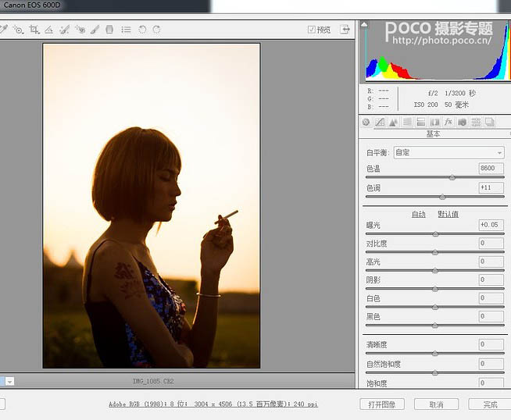Switch to the fx Effects tab

pos(448,123)
